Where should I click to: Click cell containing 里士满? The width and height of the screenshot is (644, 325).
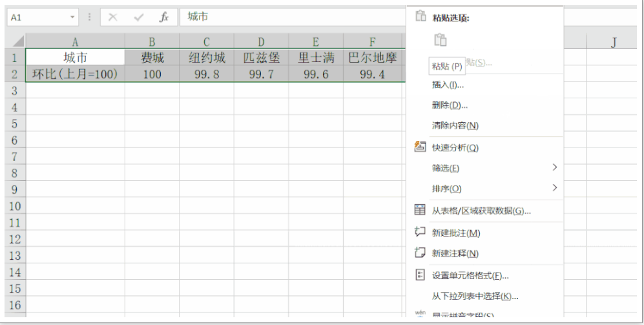316,58
